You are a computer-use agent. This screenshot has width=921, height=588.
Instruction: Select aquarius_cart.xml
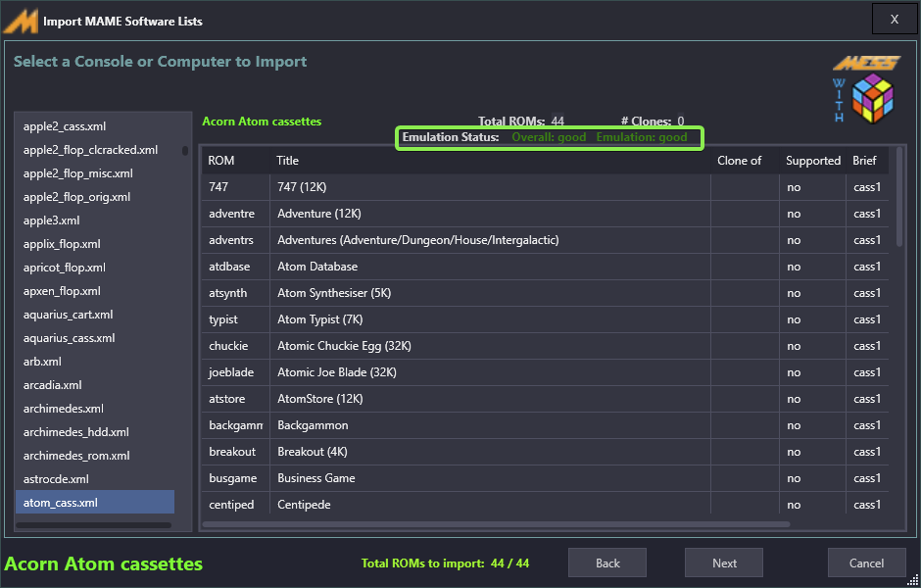pyautogui.click(x=95, y=315)
